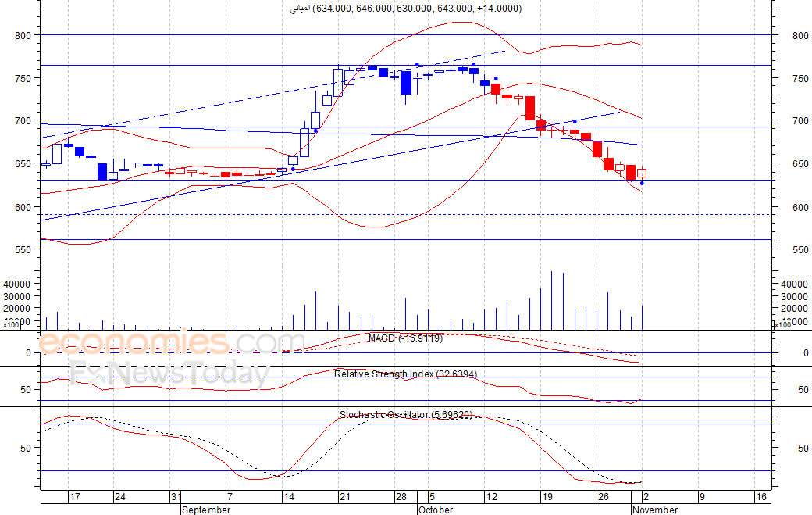Click the MACD zero label on the right axis
Viewport: 812px width, 515px height.
(806, 352)
